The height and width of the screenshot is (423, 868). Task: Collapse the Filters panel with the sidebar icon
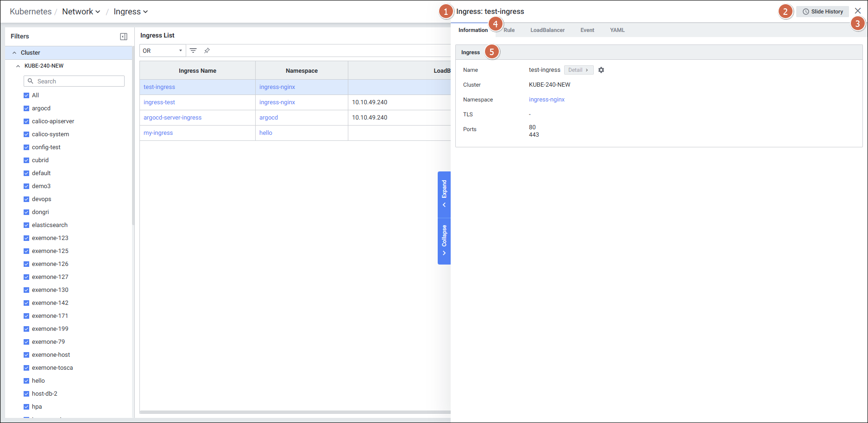pos(124,37)
